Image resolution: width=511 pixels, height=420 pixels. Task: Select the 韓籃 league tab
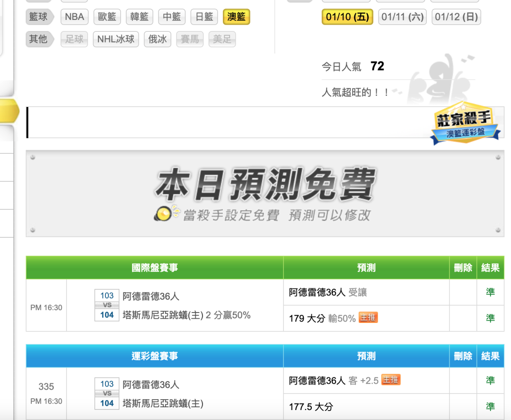click(x=139, y=17)
